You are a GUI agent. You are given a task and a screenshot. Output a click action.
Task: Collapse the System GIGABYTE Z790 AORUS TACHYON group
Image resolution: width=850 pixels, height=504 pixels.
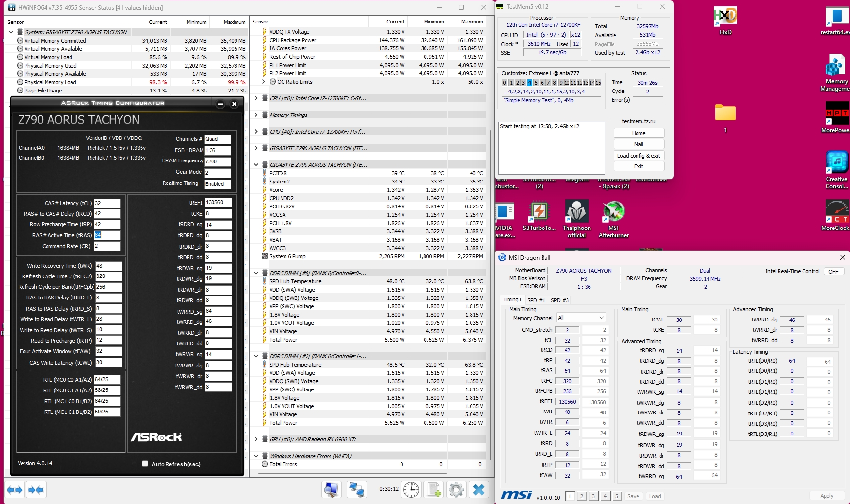click(11, 32)
